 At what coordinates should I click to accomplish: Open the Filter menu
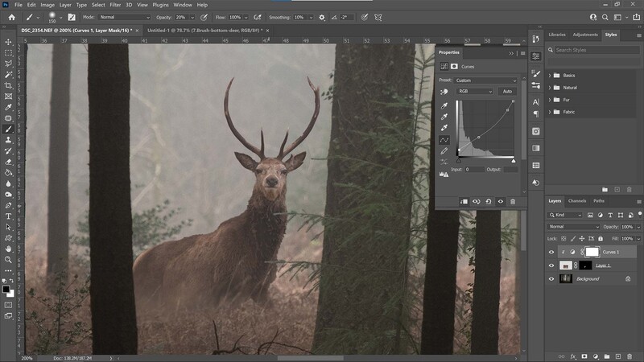pos(115,5)
